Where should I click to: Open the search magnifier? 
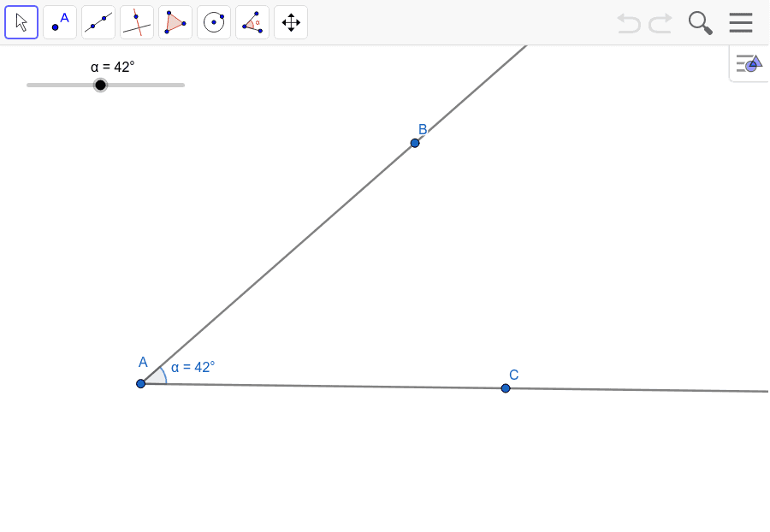coord(700,23)
